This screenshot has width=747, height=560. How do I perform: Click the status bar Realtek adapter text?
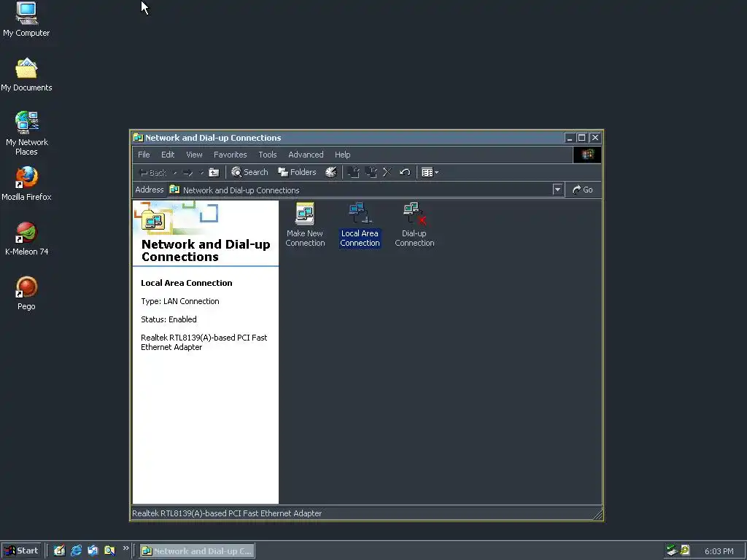227,513
